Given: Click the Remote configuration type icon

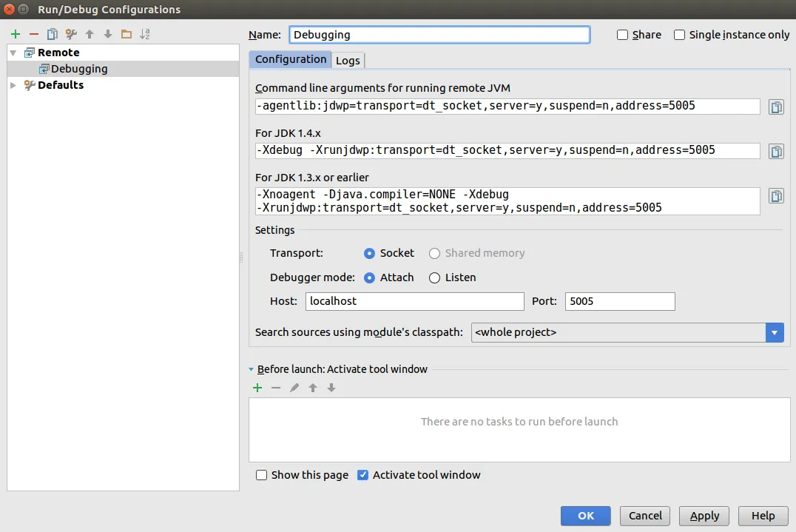Looking at the screenshot, I should (30, 53).
